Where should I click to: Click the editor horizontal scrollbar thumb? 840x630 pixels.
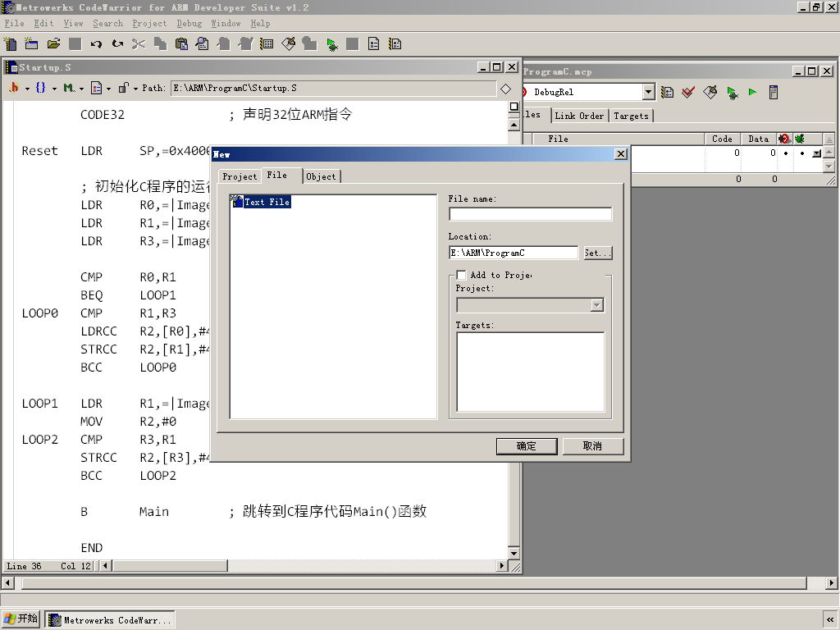click(x=171, y=566)
